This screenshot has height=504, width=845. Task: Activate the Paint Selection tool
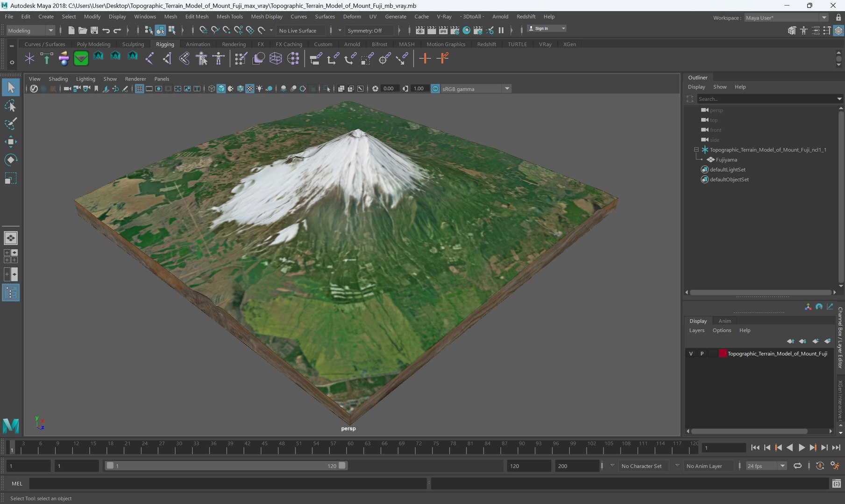point(11,124)
